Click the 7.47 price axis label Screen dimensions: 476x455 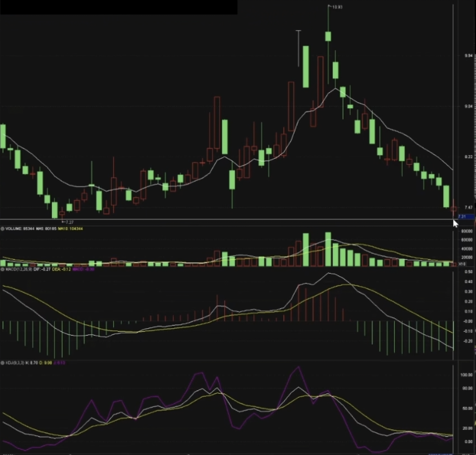point(469,207)
